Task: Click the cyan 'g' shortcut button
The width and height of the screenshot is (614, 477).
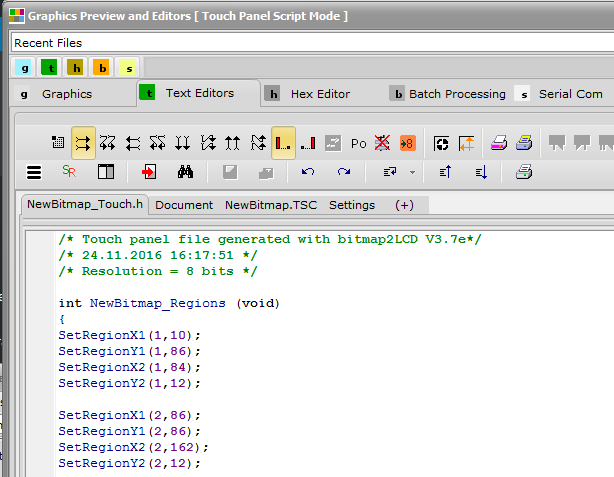Action: pyautogui.click(x=25, y=68)
